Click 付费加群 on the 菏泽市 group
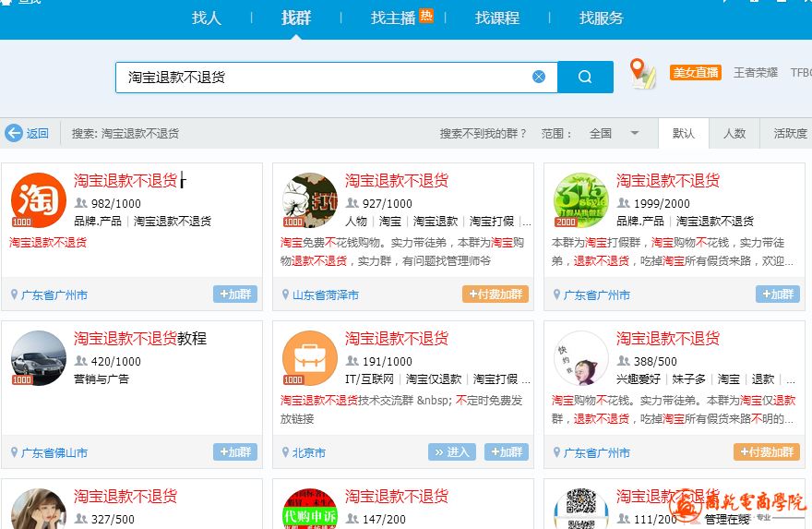 496,295
